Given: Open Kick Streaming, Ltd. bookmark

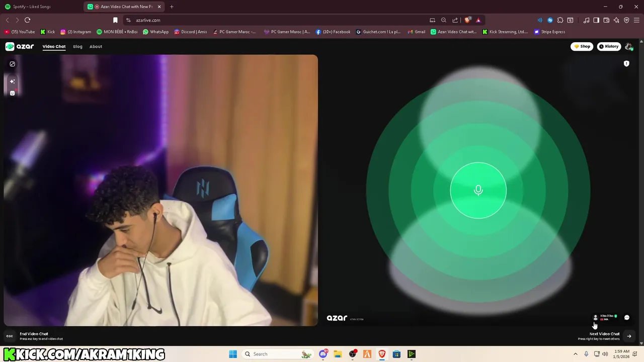Looking at the screenshot, I should point(505,32).
